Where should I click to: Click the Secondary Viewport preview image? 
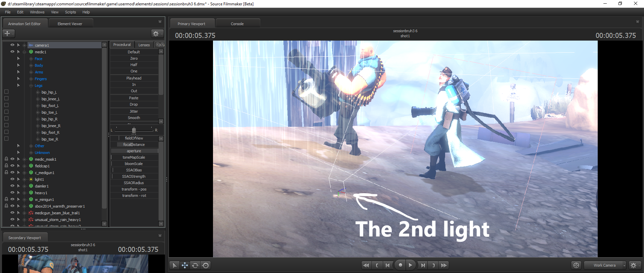pyautogui.click(x=83, y=264)
